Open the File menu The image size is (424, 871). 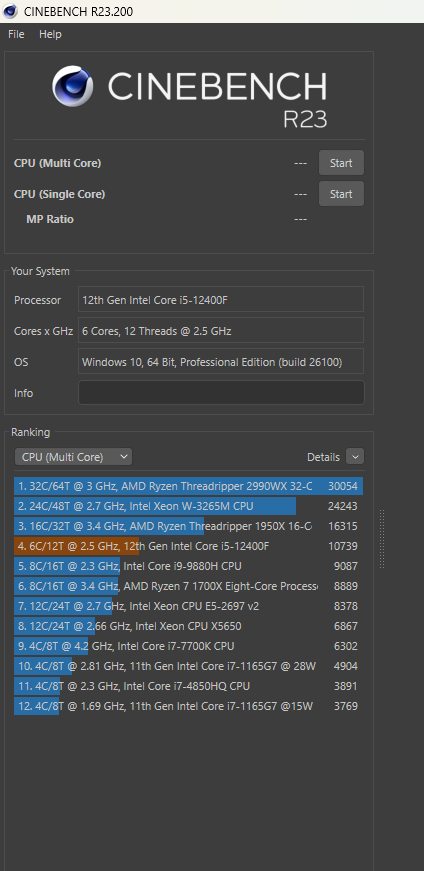pos(16,34)
